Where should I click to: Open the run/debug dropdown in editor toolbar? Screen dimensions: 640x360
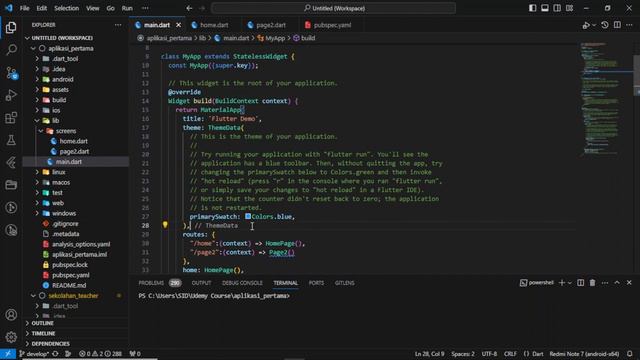[x=594, y=25]
